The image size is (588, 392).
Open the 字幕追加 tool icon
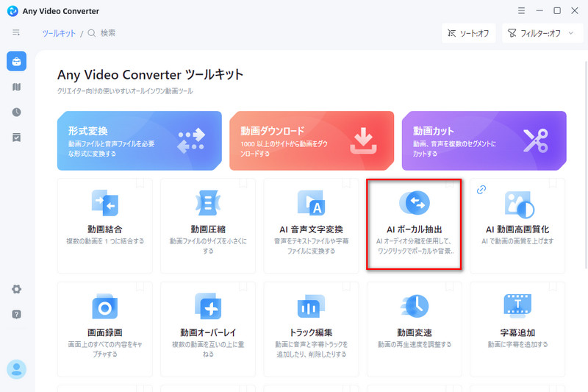[517, 306]
